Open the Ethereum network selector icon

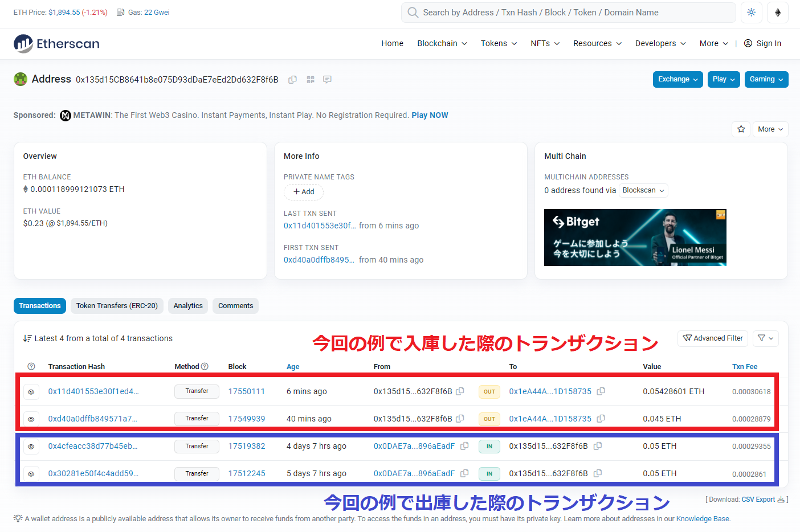tap(778, 13)
